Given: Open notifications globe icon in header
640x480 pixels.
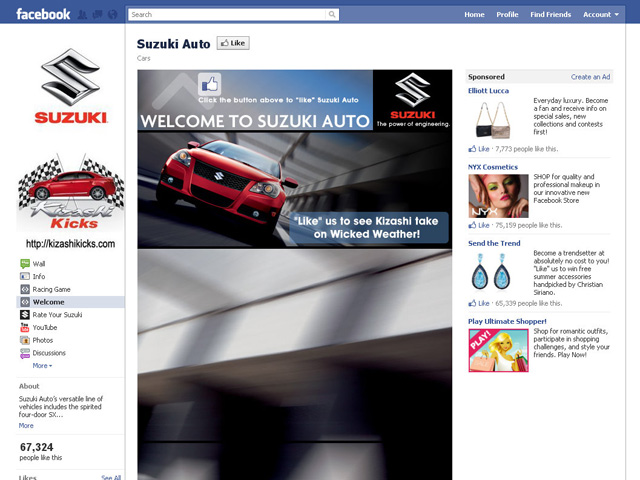Looking at the screenshot, I should tap(113, 15).
